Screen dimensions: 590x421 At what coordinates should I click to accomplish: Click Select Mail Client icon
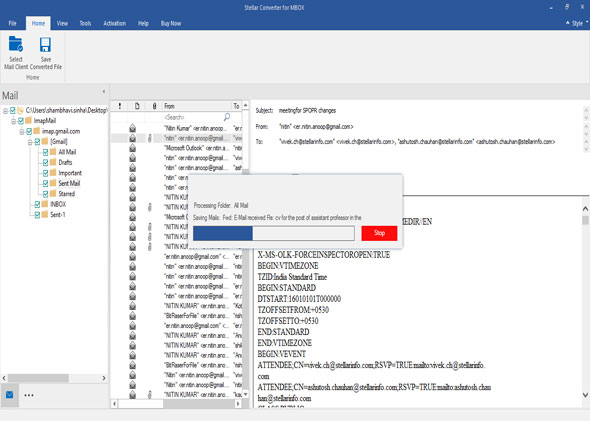pos(16,44)
